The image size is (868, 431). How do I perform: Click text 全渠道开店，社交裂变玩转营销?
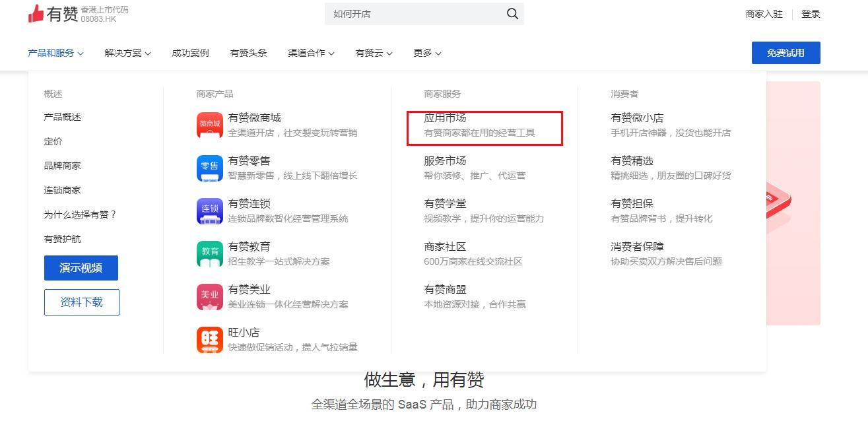(292, 133)
